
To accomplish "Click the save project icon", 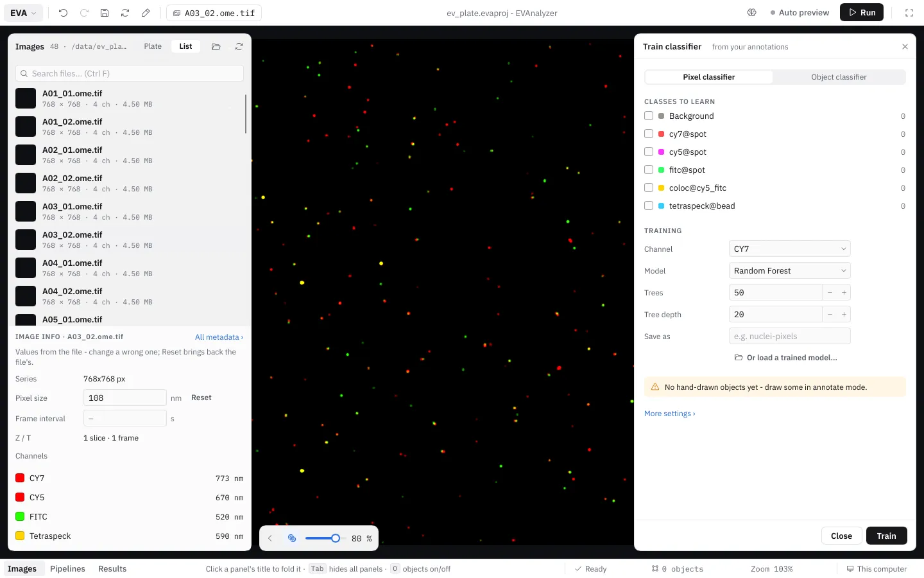I will tap(105, 13).
